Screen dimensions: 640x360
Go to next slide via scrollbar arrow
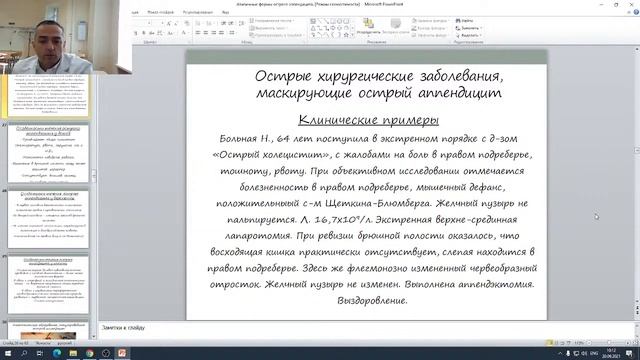pos(637,312)
